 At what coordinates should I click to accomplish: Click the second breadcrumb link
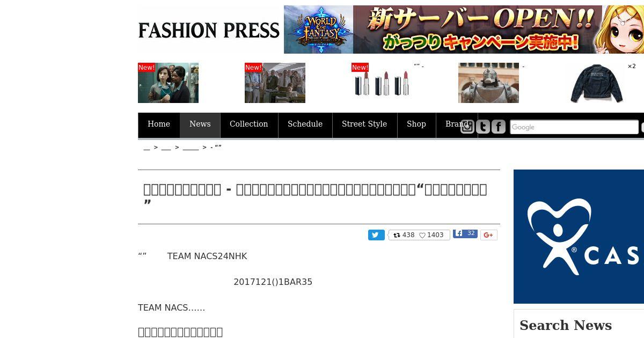[166, 148]
